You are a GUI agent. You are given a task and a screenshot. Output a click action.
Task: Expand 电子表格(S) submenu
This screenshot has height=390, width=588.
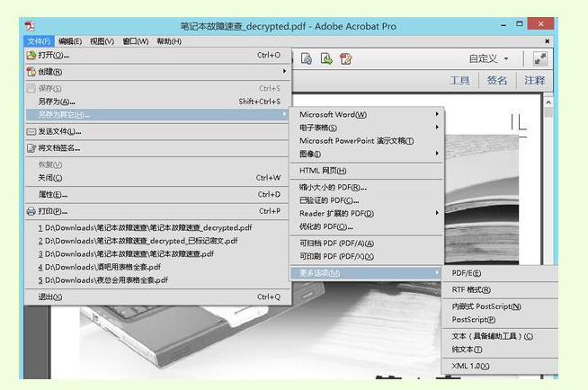pos(437,128)
